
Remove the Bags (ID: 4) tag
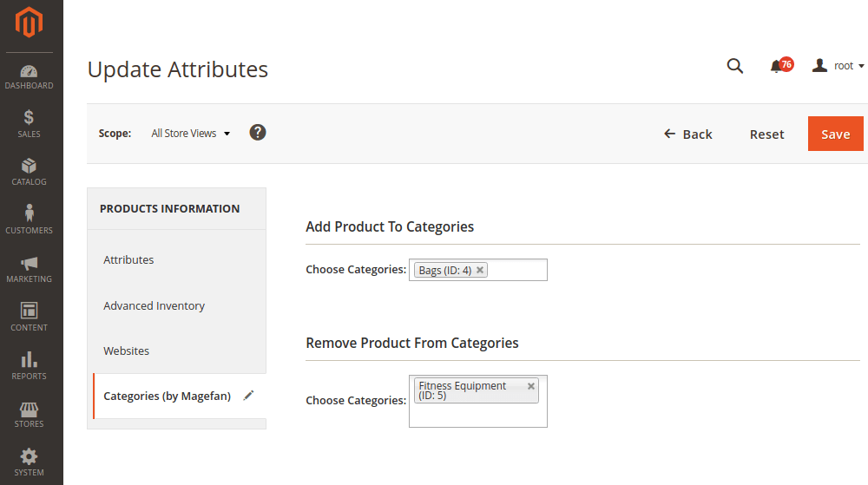click(x=480, y=270)
